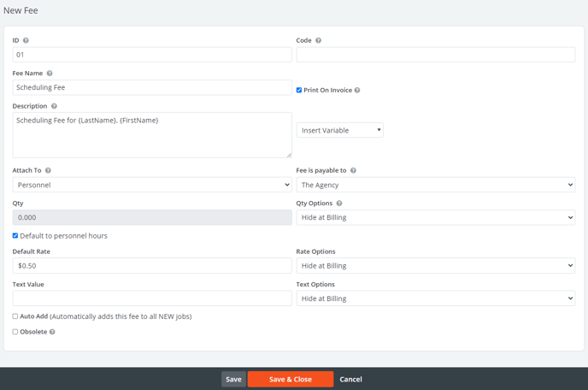Expand the Attach To Personnel dropdown
588x390 pixels.
(x=152, y=185)
